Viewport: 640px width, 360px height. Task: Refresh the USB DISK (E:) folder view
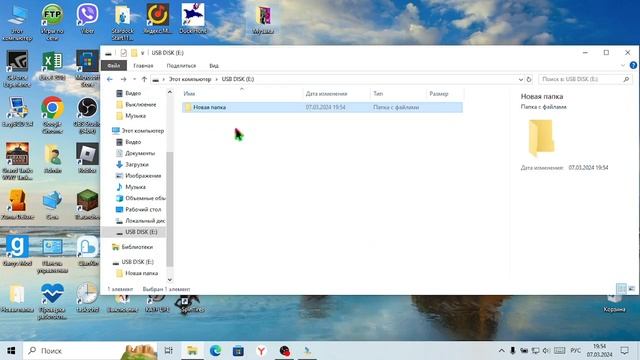coord(529,79)
